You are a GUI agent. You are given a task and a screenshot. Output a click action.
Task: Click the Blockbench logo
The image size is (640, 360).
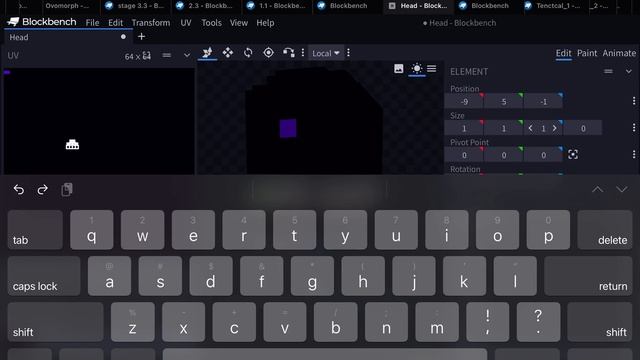[x=42, y=22]
